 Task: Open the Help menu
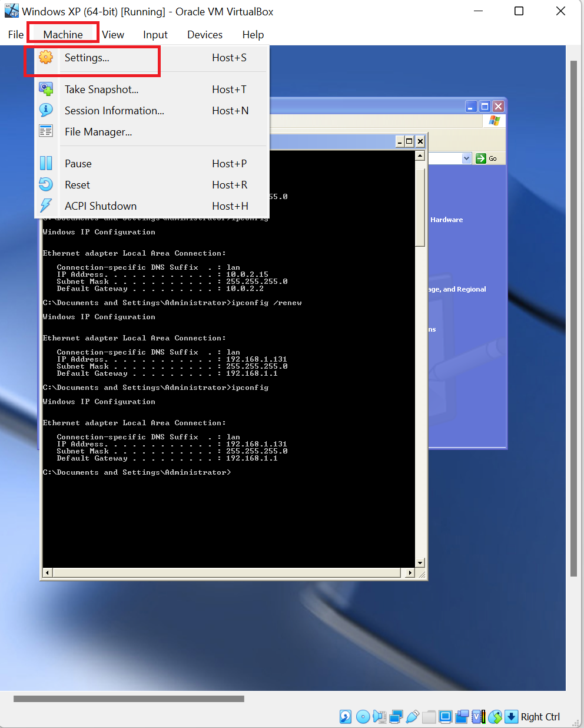point(253,35)
